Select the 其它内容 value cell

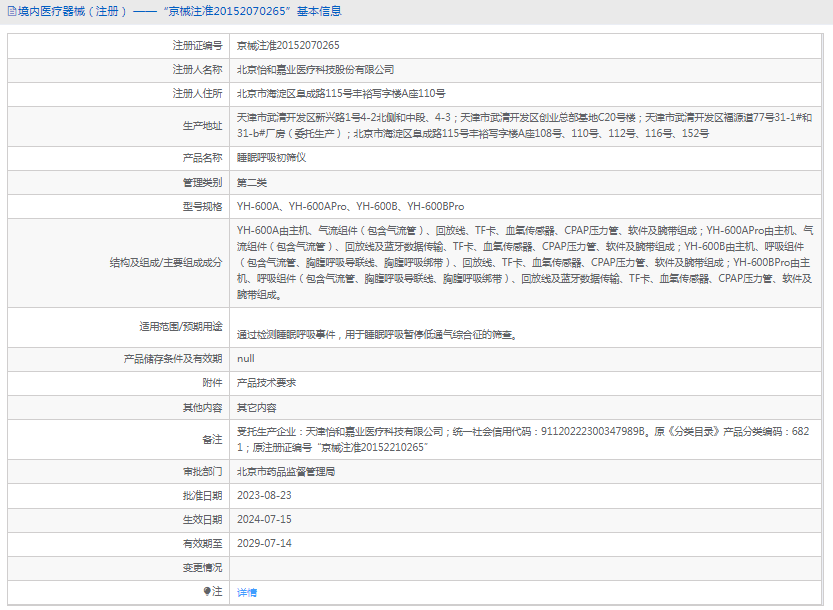tap(257, 408)
